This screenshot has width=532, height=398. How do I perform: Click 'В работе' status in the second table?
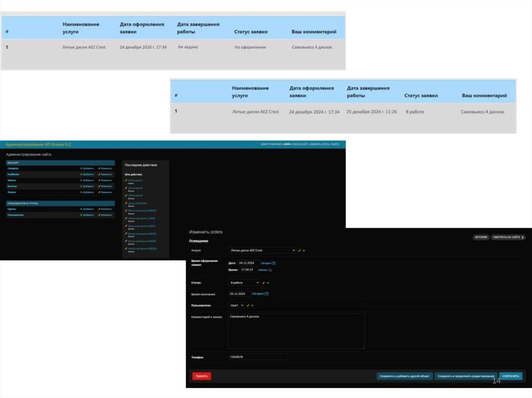point(415,112)
